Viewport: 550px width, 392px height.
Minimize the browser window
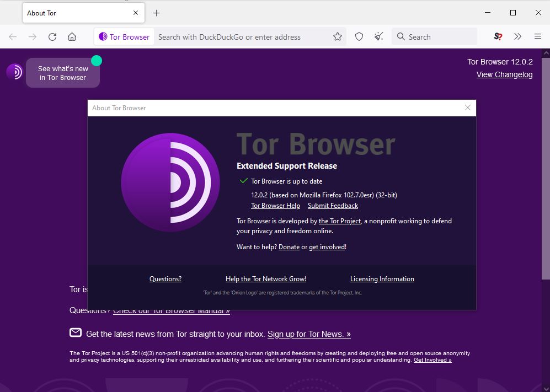(x=488, y=13)
